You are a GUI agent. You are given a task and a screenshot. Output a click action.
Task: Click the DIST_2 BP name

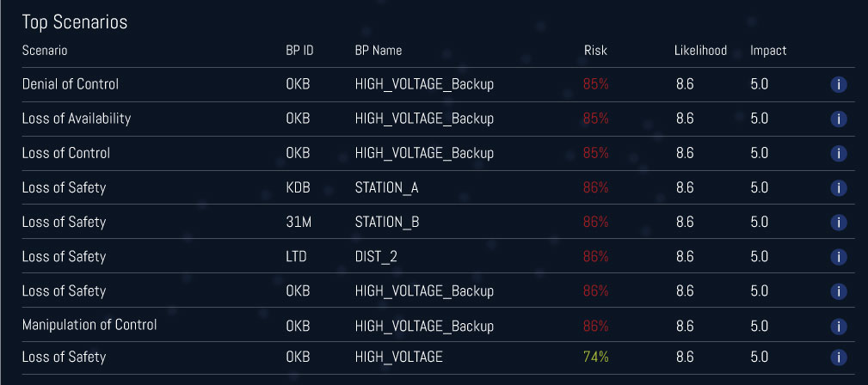tap(374, 256)
